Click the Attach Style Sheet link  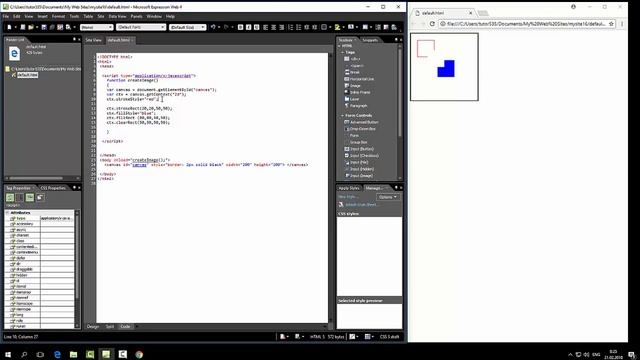(x=361, y=204)
